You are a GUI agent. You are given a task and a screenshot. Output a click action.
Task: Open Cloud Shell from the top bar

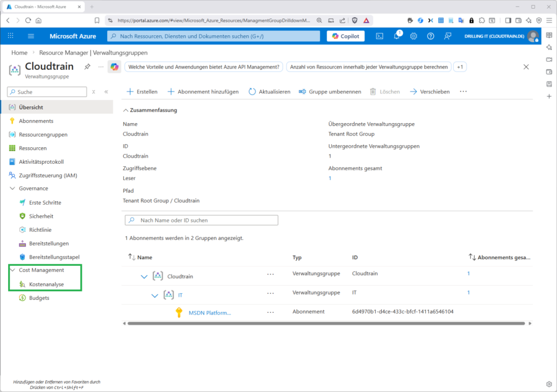379,36
